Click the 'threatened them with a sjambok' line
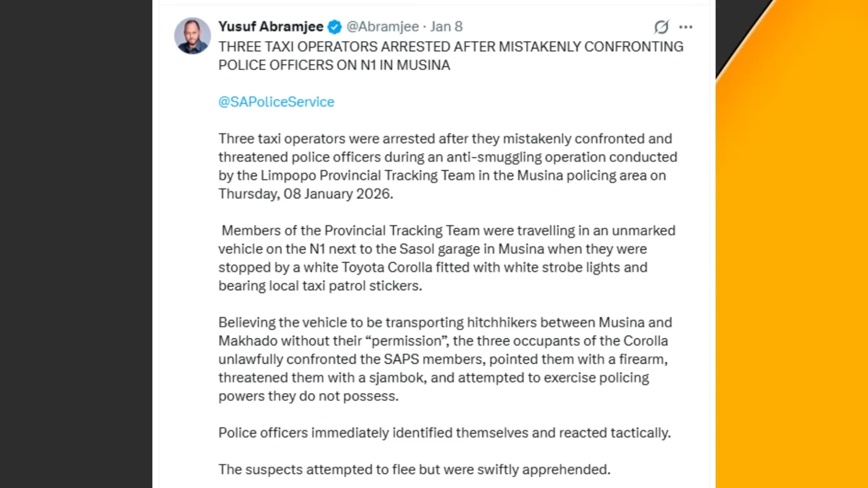The width and height of the screenshot is (868, 488). (x=433, y=378)
